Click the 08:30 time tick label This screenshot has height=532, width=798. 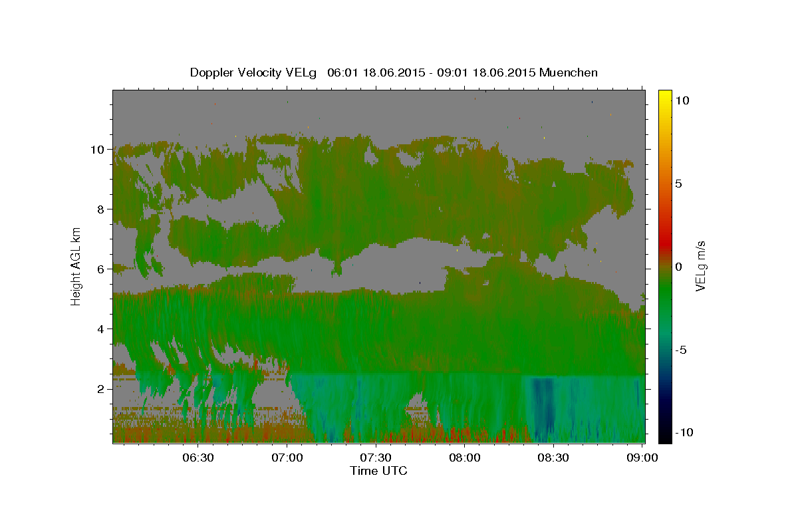(x=553, y=458)
